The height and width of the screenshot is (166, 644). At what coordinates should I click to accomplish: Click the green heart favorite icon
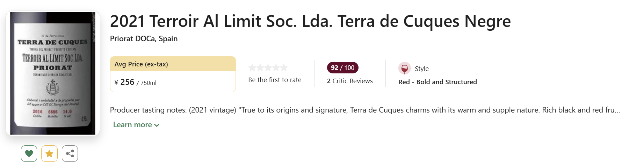tap(29, 153)
